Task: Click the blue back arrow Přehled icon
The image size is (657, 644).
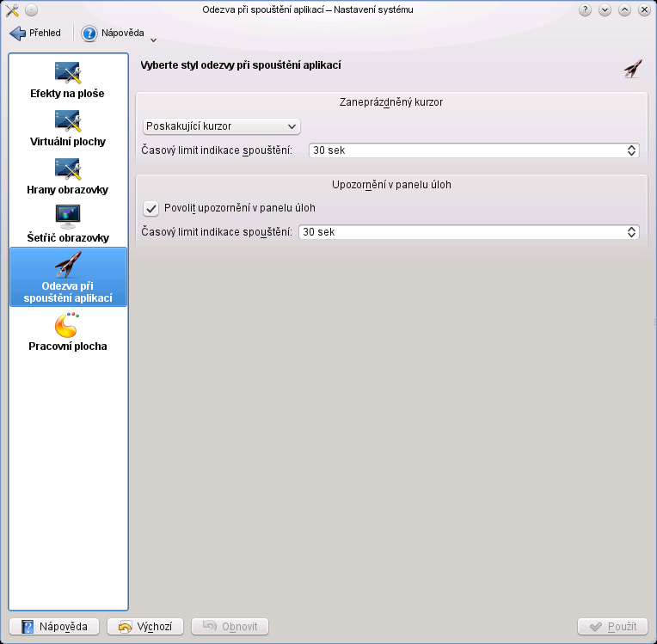Action: click(x=17, y=33)
